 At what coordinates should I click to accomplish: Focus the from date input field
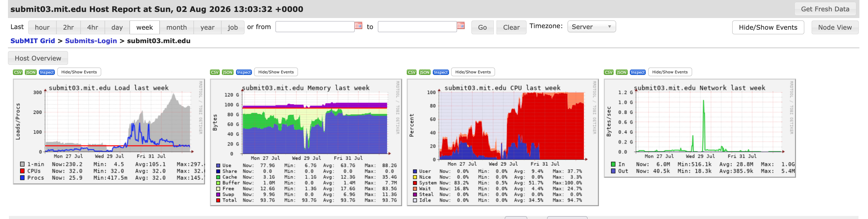click(315, 27)
